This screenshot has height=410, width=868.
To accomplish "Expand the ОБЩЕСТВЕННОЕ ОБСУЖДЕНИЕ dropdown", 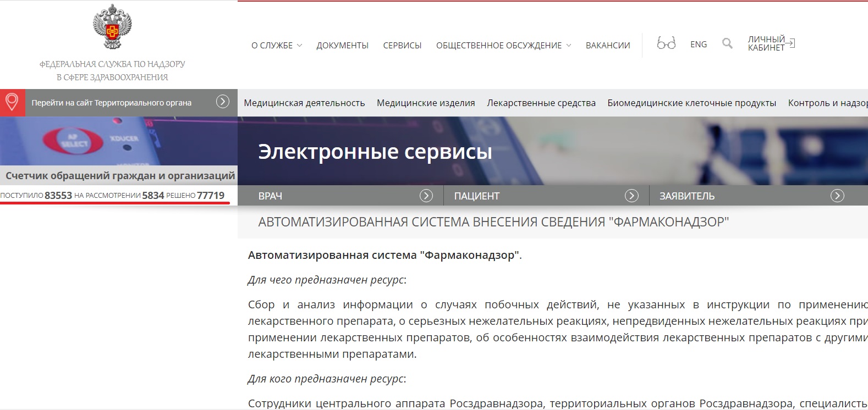I will pyautogui.click(x=503, y=45).
